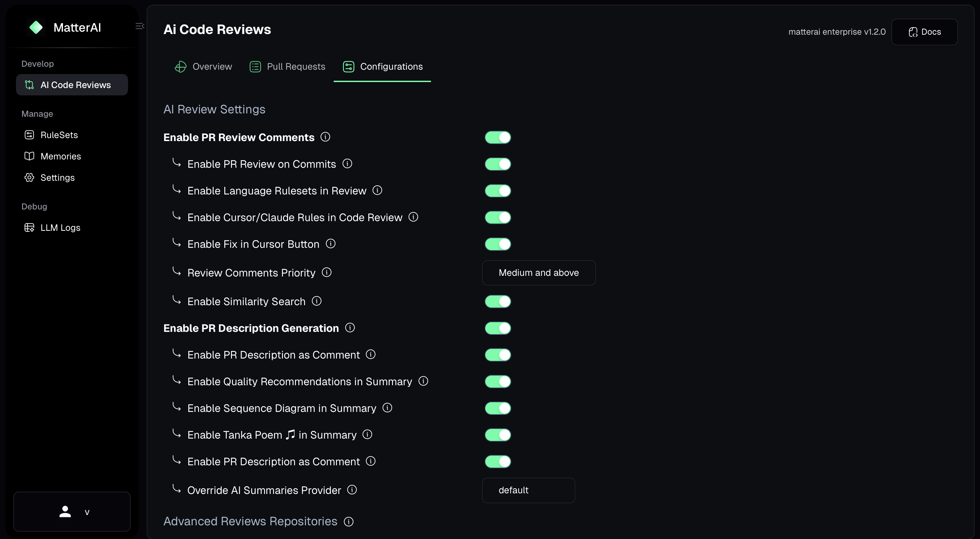Click info icon beside Enable Similarity Search
The width and height of the screenshot is (980, 539).
(x=317, y=301)
